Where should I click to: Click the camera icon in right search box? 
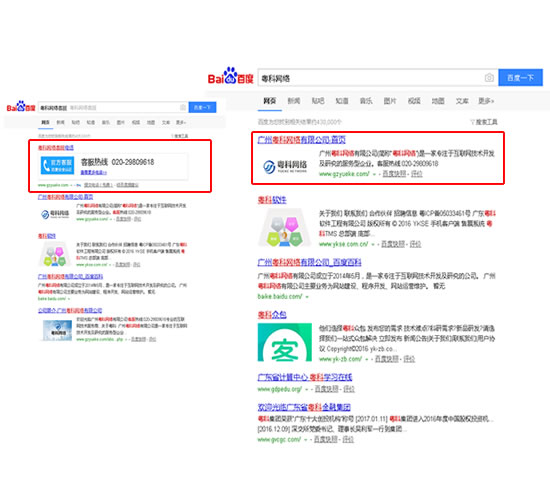pos(489,78)
